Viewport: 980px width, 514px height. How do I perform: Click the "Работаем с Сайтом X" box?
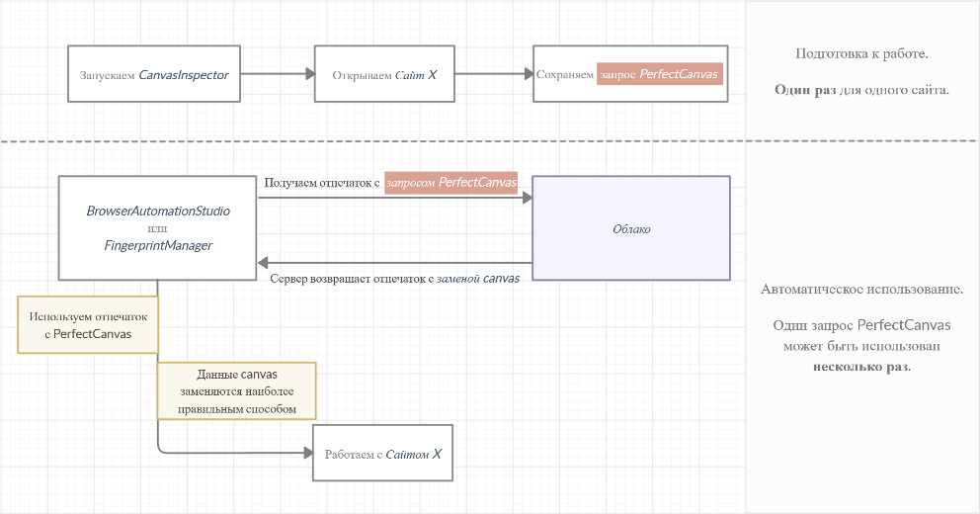382,454
